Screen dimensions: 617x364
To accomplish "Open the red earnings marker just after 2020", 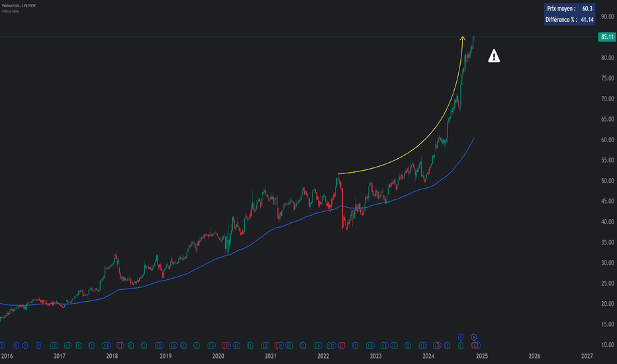I will (224, 345).
